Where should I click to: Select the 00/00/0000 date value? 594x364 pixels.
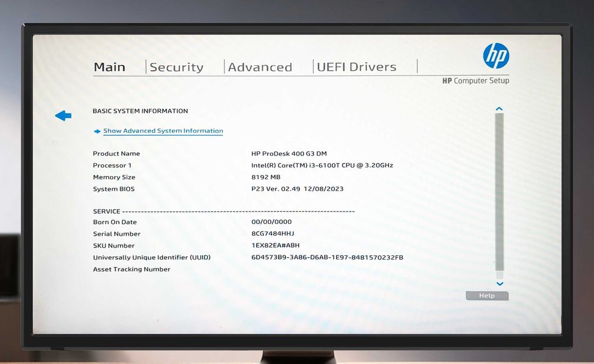click(x=271, y=221)
